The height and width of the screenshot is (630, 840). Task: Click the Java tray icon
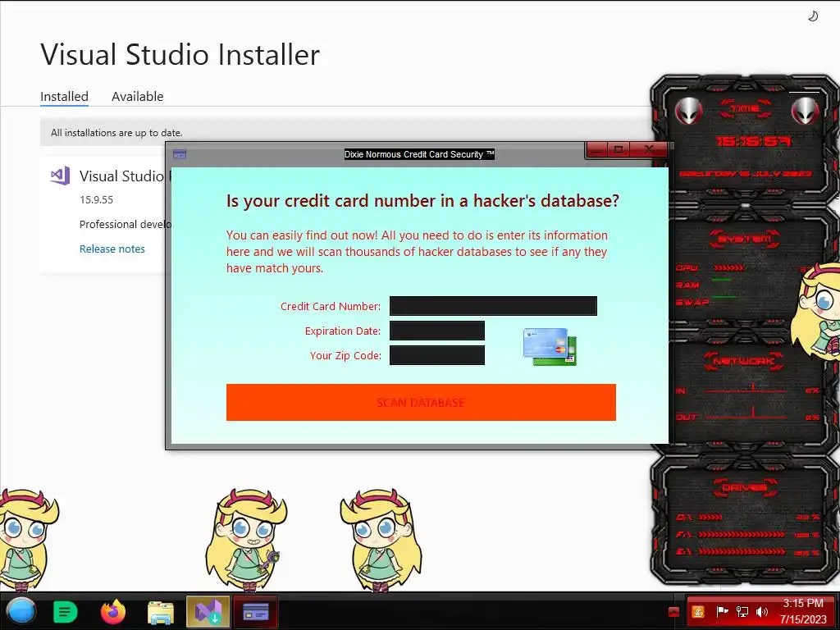[x=698, y=611]
